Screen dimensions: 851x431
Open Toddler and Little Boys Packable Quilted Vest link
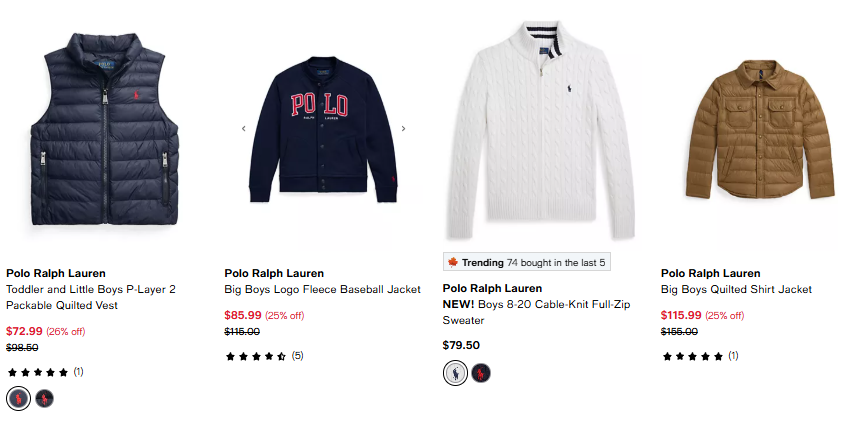[91, 297]
